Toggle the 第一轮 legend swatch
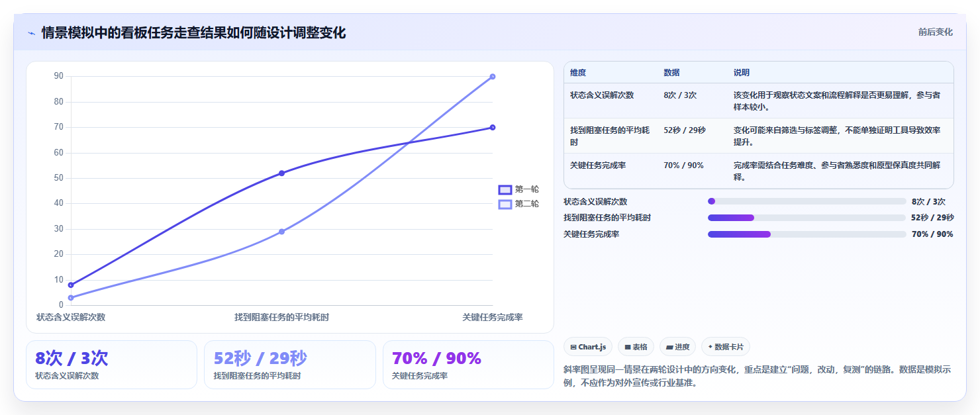Viewport: 980px width, 415px height. (x=505, y=189)
